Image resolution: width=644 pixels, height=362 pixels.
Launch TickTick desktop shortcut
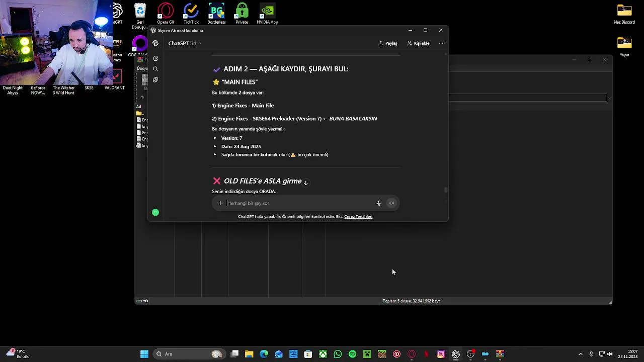(191, 14)
